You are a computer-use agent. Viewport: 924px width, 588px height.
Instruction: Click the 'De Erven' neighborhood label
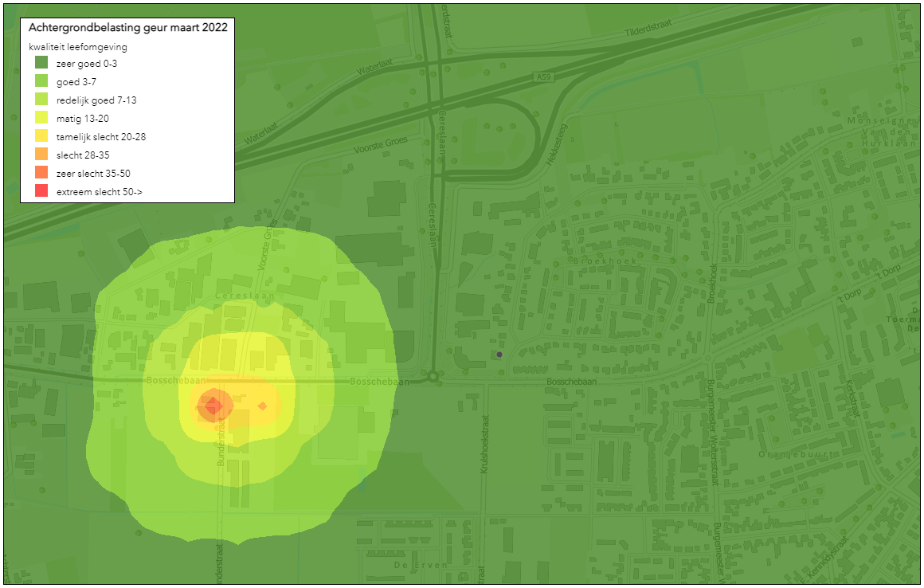[x=421, y=565]
